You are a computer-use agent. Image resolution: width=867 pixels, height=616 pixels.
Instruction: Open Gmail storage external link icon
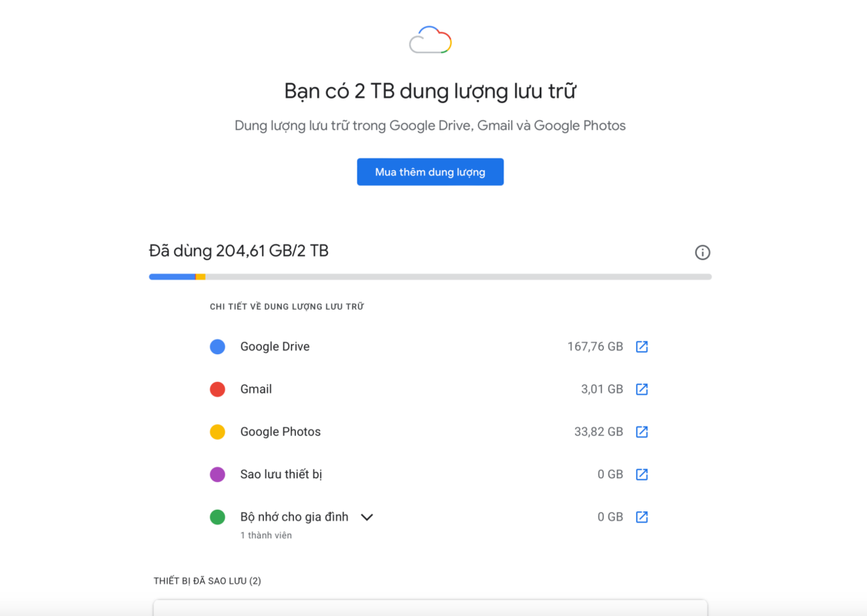click(641, 390)
